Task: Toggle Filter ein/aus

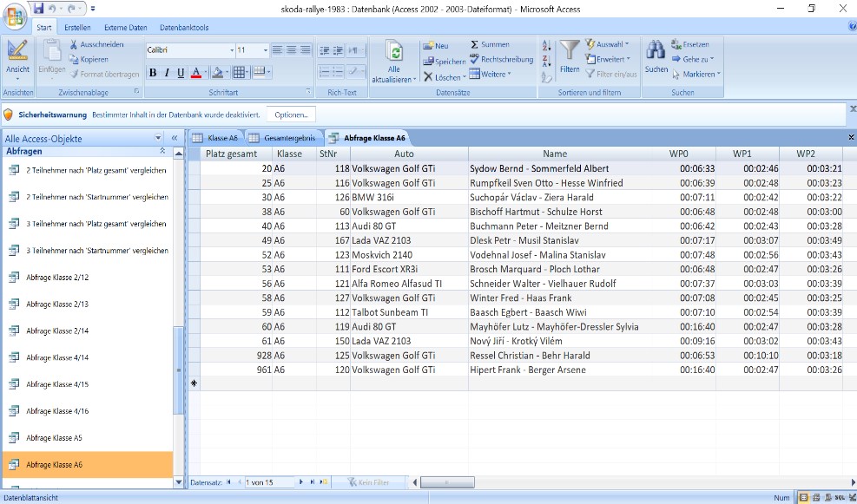Action: point(611,74)
